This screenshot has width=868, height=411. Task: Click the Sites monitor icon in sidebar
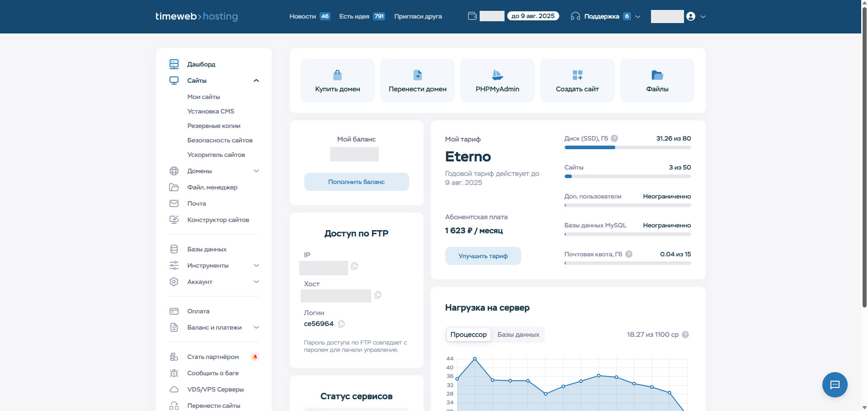click(x=174, y=80)
